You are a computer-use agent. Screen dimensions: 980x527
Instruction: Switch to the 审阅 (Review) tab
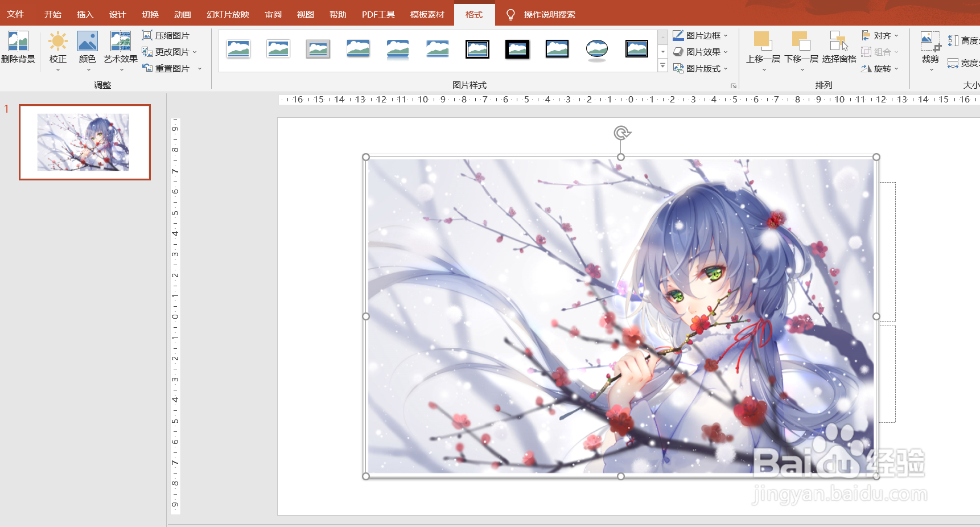pyautogui.click(x=273, y=14)
